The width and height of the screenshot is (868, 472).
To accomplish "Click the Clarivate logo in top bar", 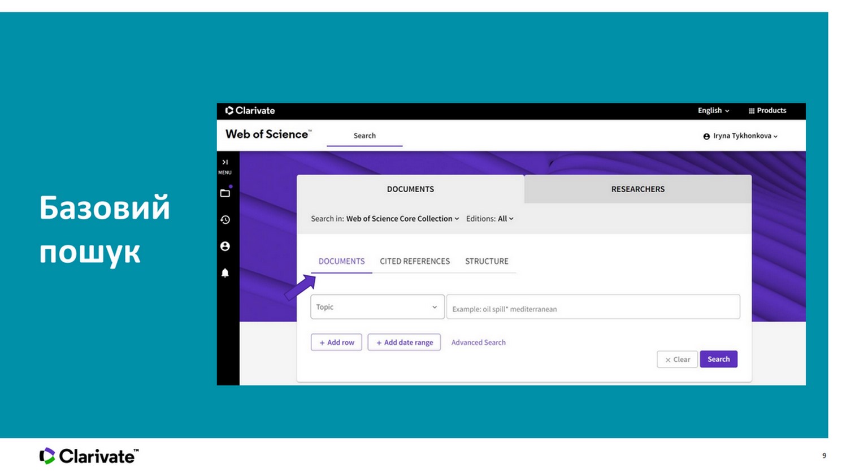I will 250,111.
